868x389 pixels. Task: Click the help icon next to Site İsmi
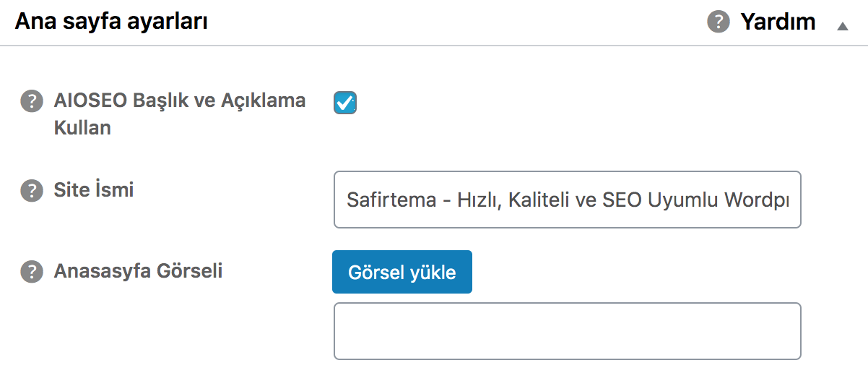click(31, 191)
